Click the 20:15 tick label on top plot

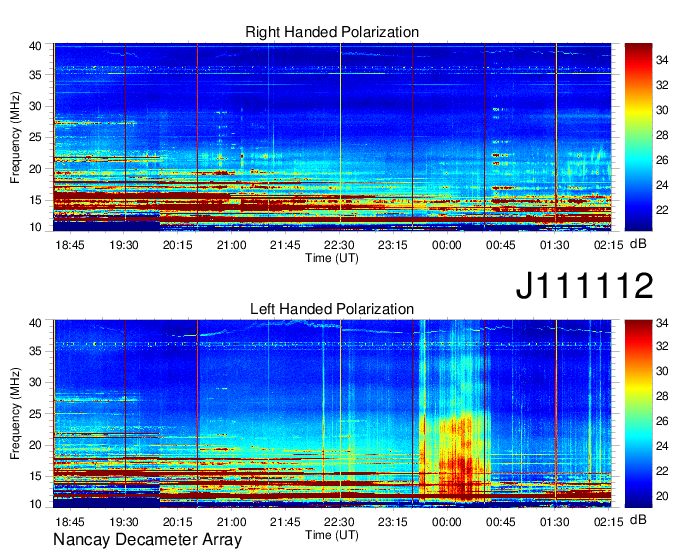click(x=178, y=245)
